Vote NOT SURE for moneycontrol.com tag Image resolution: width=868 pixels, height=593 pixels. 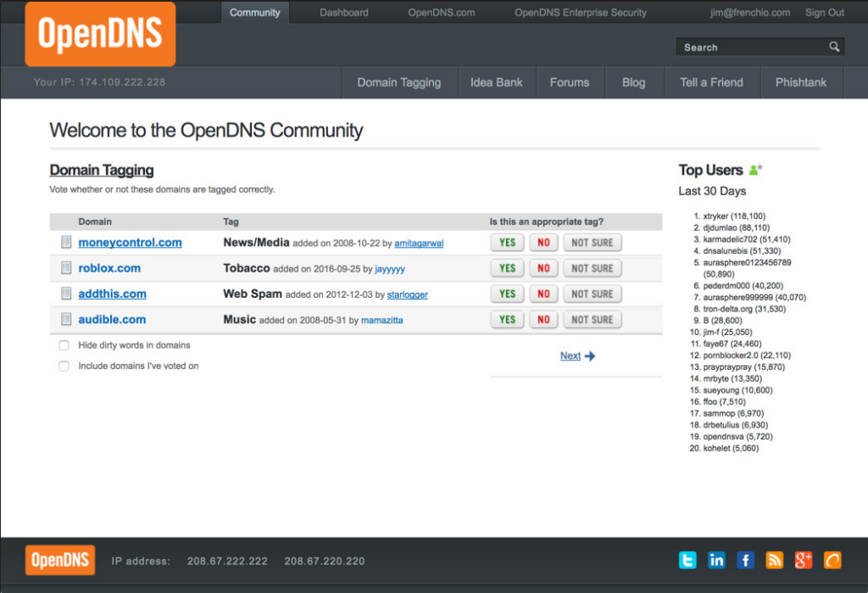point(593,243)
